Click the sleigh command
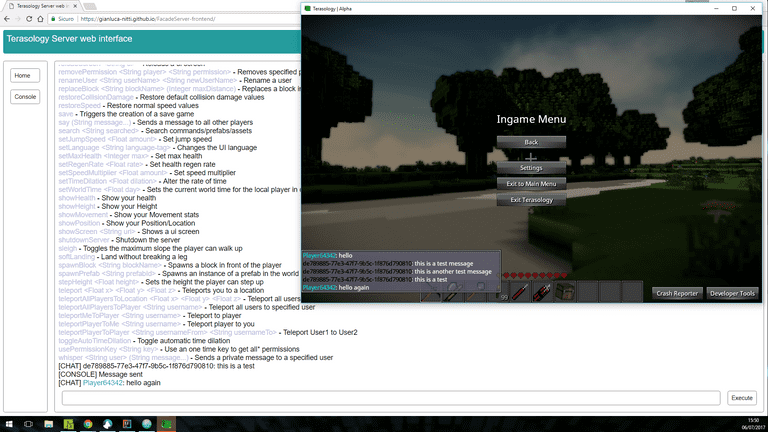 68,248
